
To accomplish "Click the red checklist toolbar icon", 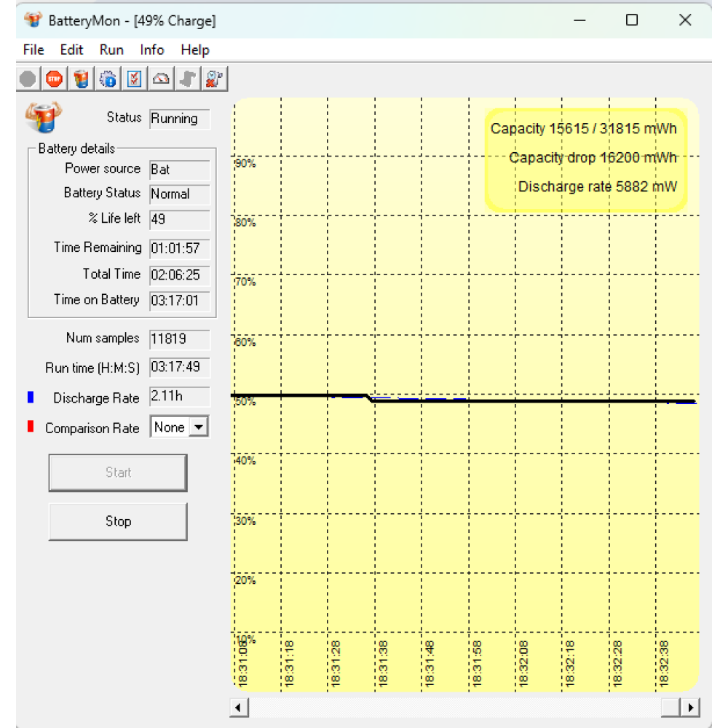I will (135, 79).
